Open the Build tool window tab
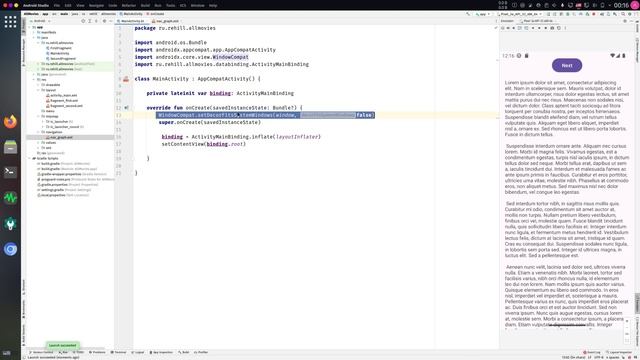Screen dimensions: 640x360 click(x=184, y=352)
